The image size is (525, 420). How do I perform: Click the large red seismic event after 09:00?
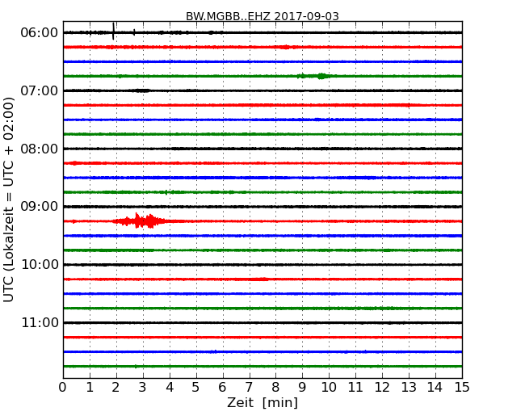coord(141,221)
